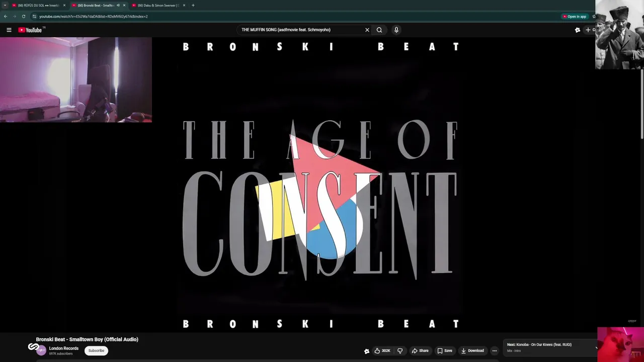Viewport: 644px width, 362px height.
Task: Go forward in browser history
Action: click(14, 17)
